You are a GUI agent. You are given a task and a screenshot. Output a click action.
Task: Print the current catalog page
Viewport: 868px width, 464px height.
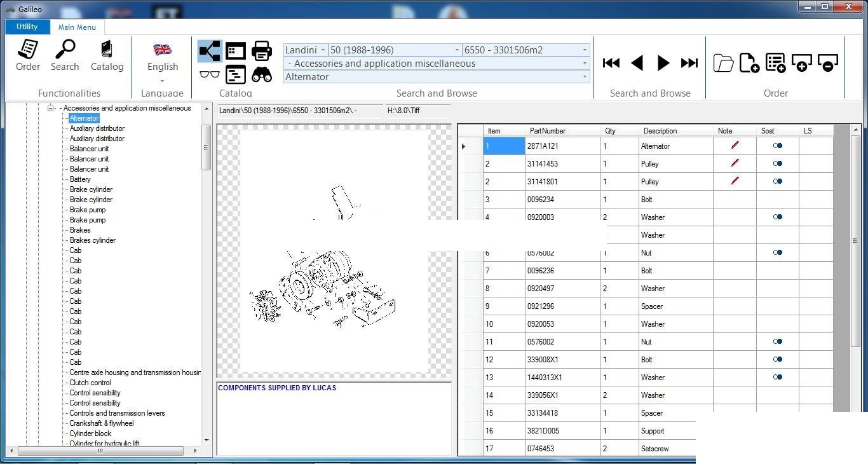[262, 51]
